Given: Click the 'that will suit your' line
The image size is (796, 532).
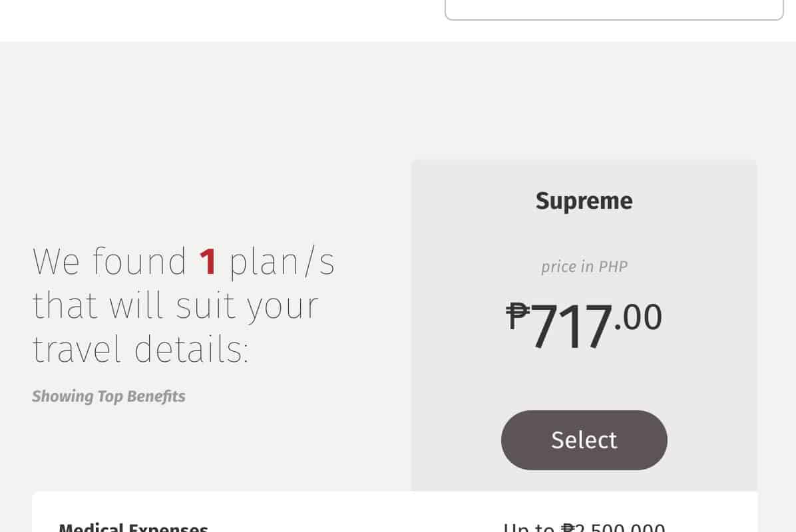Looking at the screenshot, I should pos(176,305).
